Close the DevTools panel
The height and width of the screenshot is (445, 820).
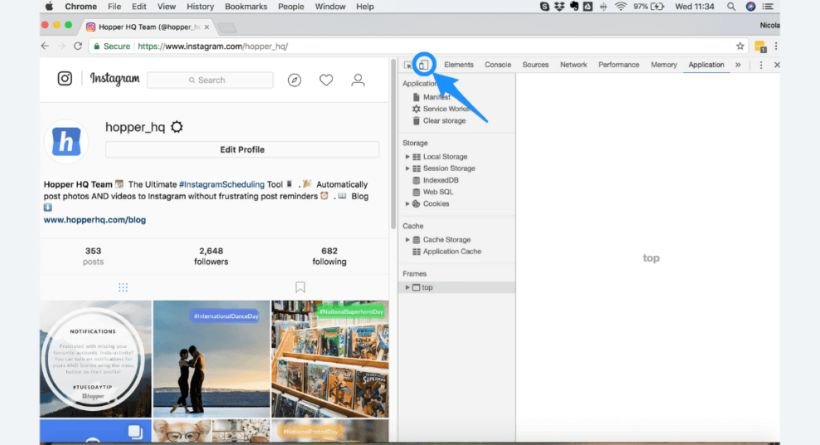tap(777, 65)
